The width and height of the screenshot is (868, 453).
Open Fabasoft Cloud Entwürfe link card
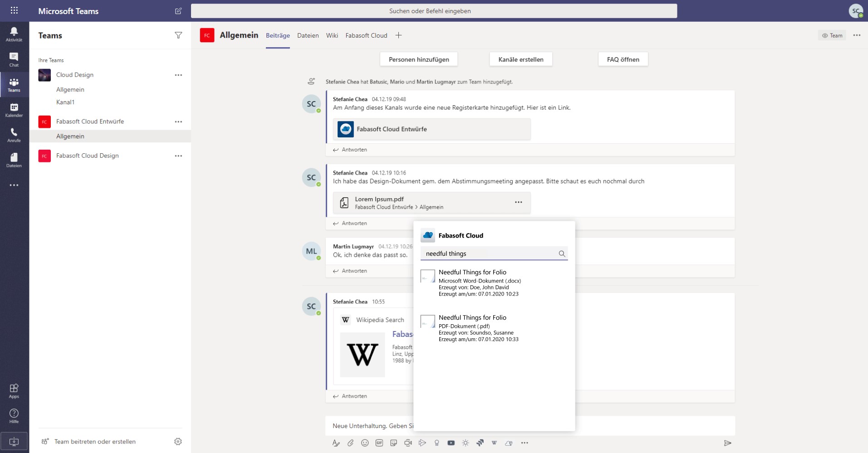point(432,129)
